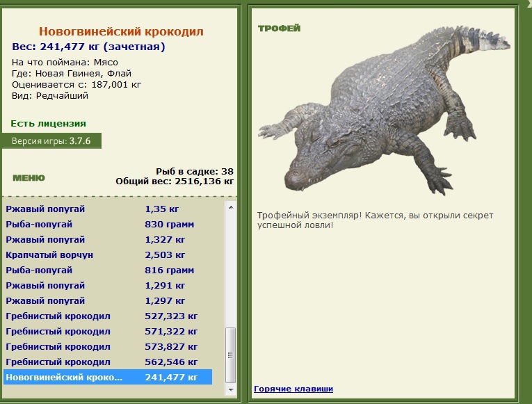
Task: Click the Вид: Редчайший line
Action: 50,96
